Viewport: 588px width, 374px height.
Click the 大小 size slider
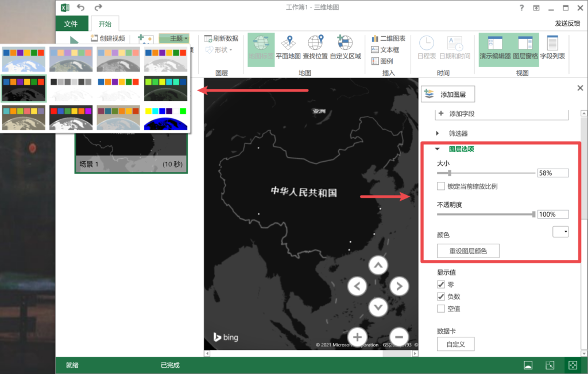click(486, 173)
